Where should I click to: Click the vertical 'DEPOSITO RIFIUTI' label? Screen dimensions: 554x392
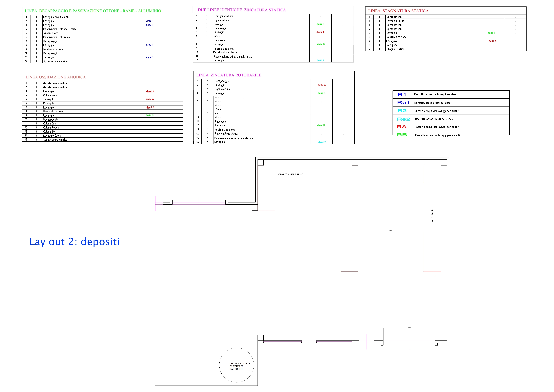point(432,217)
